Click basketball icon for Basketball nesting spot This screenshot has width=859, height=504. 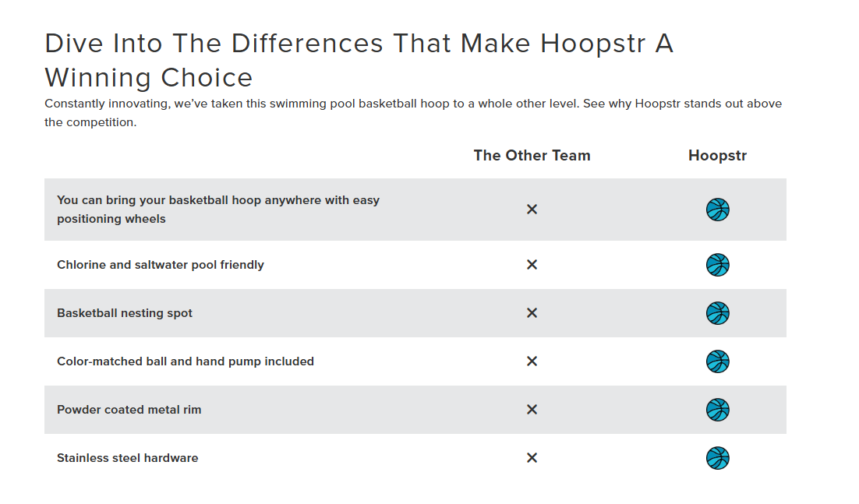[717, 313]
